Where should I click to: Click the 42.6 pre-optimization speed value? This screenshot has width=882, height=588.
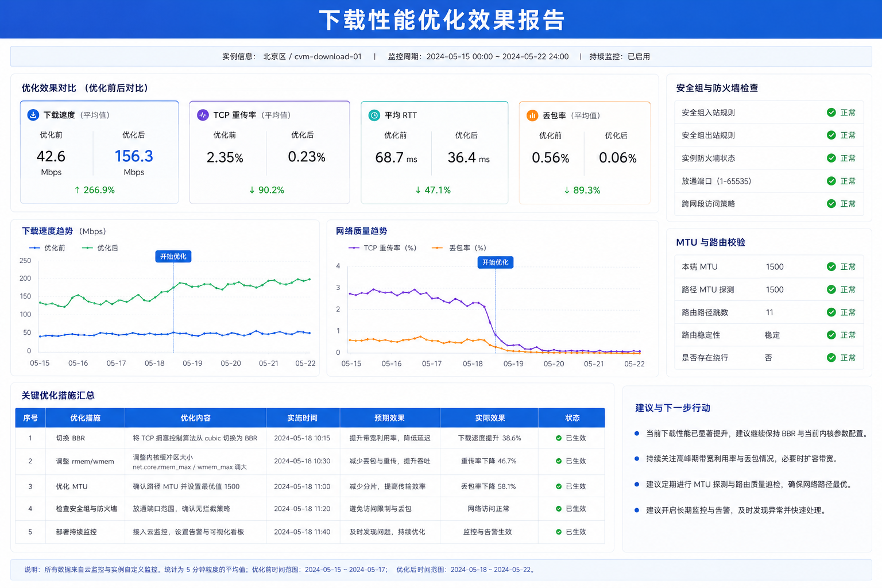pos(51,156)
